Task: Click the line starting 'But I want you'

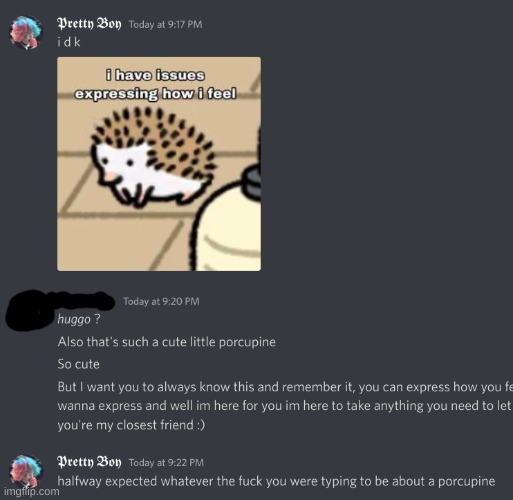Action: click(285, 387)
